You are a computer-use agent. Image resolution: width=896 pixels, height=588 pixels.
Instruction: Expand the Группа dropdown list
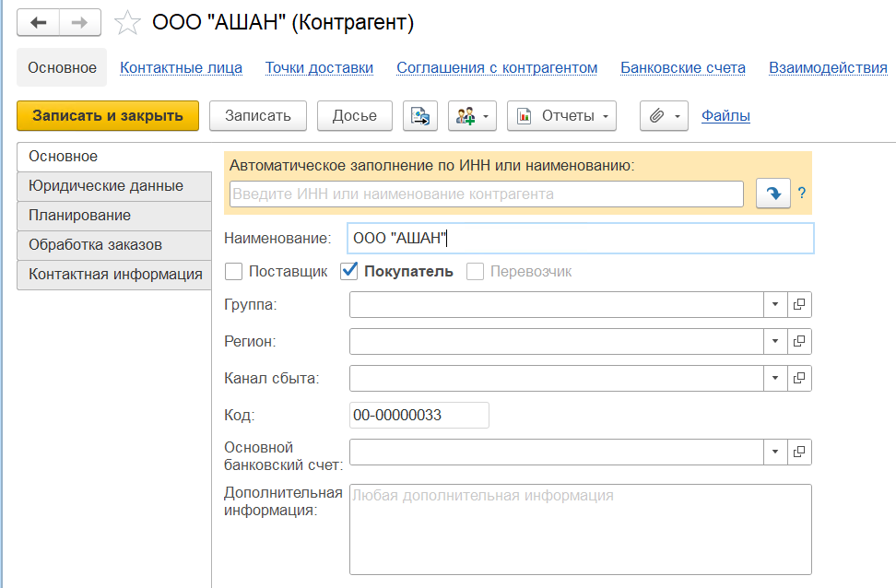click(774, 304)
